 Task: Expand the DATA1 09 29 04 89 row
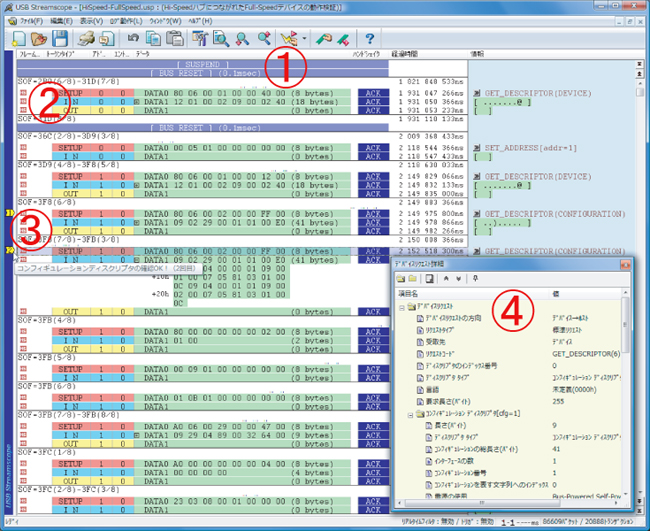tap(137, 436)
